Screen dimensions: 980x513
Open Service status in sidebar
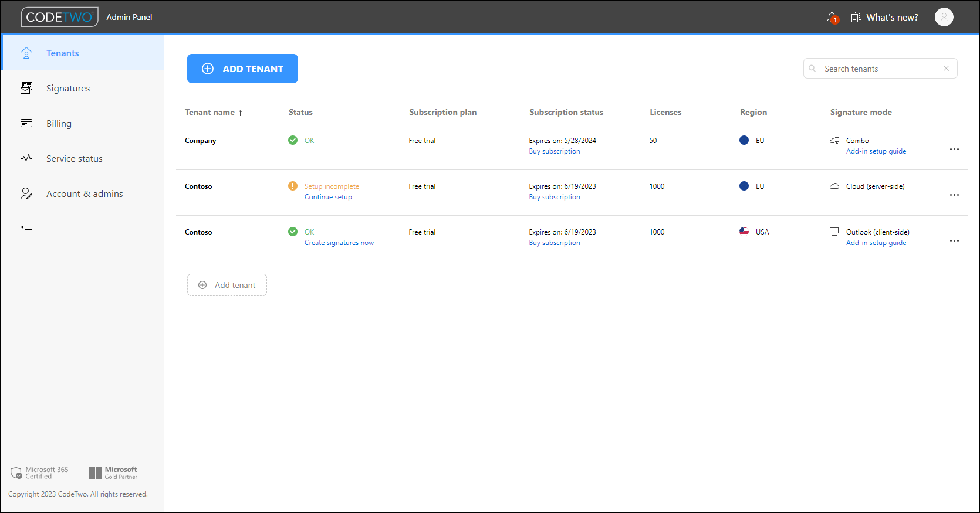[x=83, y=158]
